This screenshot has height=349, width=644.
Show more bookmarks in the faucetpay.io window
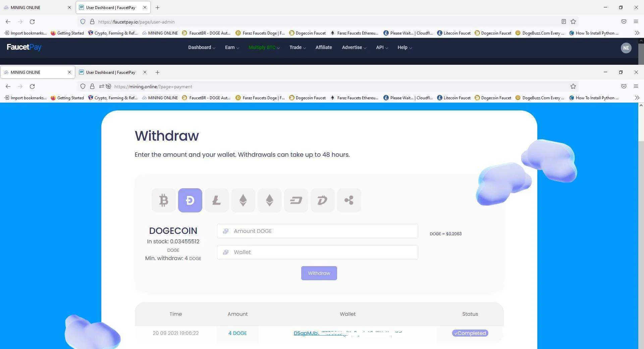(x=637, y=33)
